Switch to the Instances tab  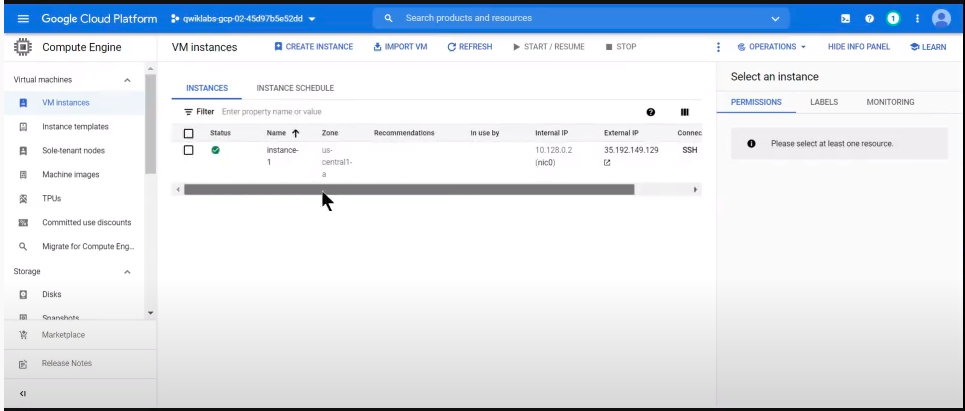coord(207,88)
